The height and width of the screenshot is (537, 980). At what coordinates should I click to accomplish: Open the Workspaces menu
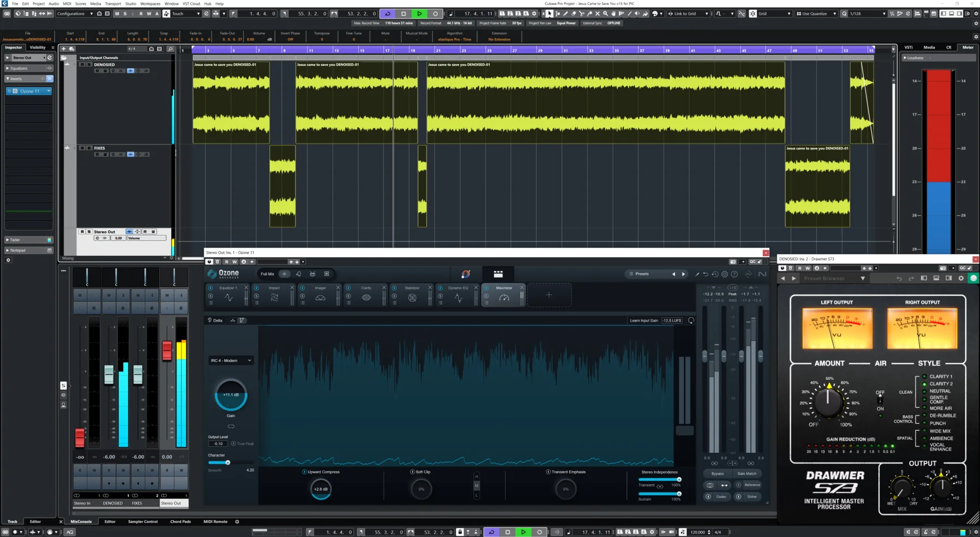click(150, 3)
